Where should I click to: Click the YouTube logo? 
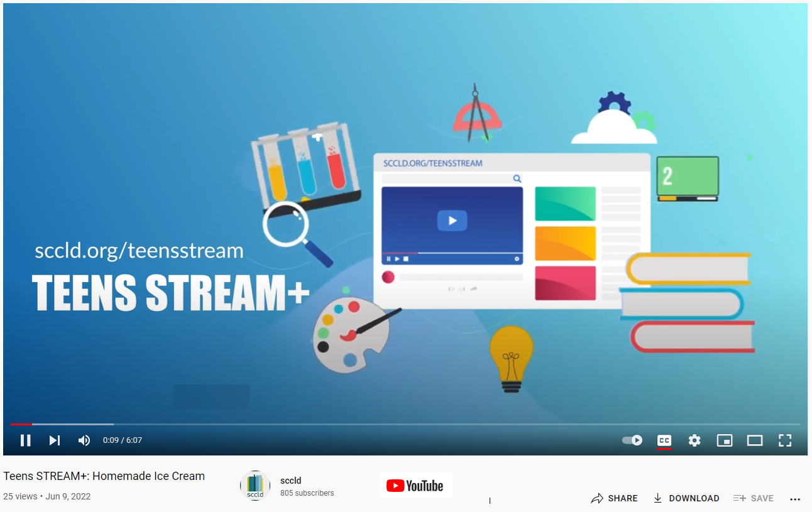tap(415, 486)
